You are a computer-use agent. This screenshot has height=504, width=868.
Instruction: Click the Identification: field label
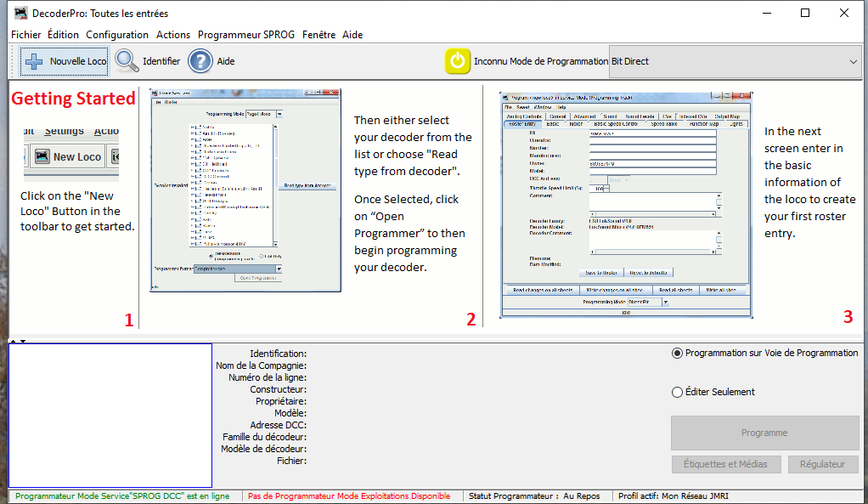278,354
